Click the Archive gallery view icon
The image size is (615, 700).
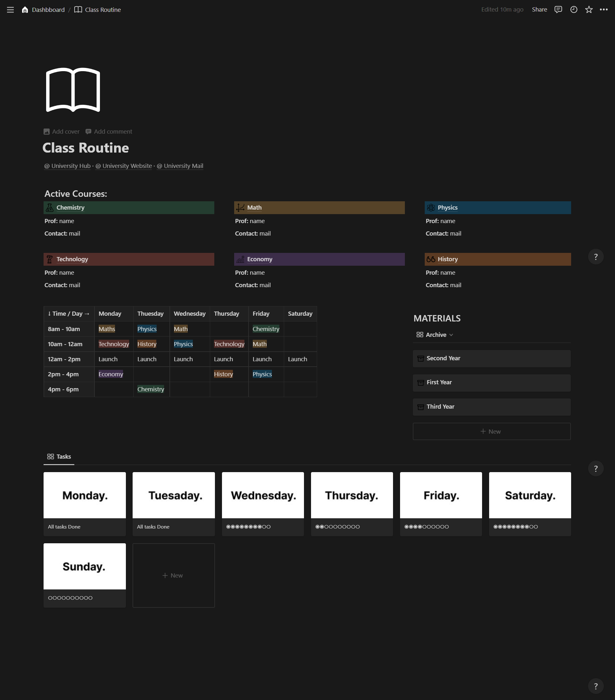coord(420,335)
